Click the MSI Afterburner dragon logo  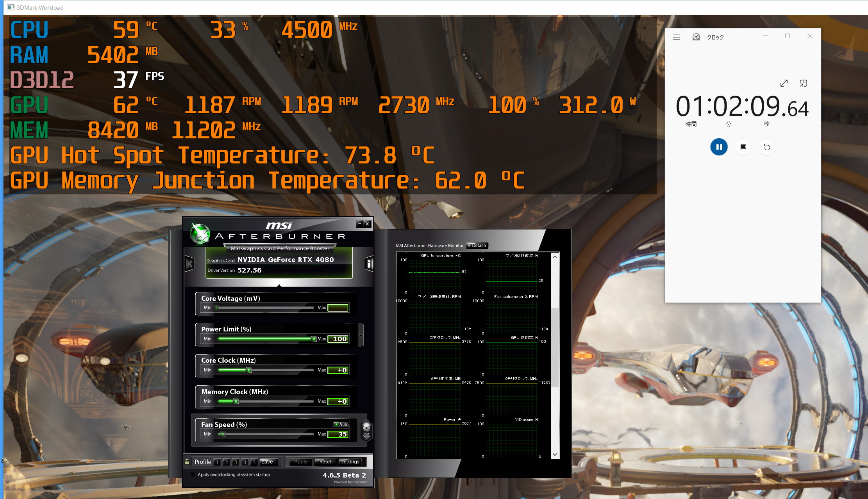click(x=200, y=233)
